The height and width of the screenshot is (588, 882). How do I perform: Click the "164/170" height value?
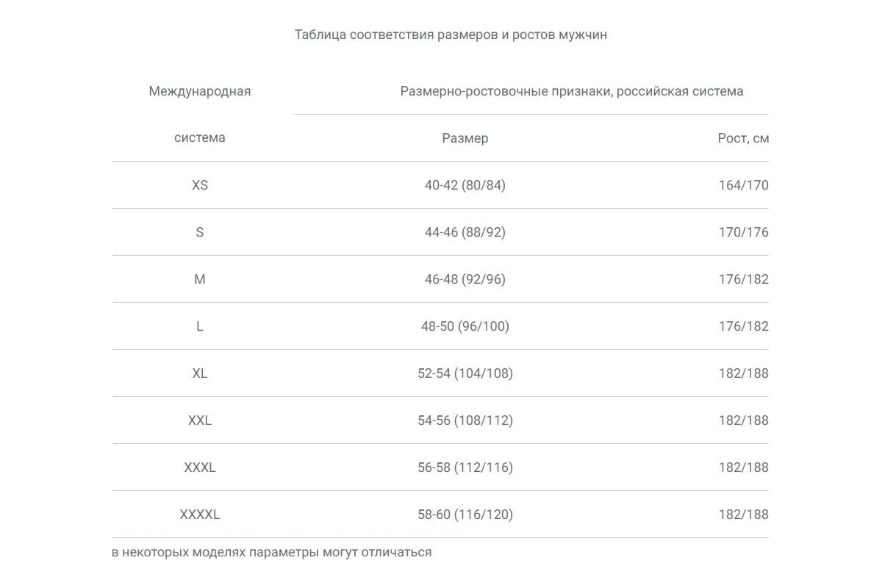pyautogui.click(x=743, y=185)
